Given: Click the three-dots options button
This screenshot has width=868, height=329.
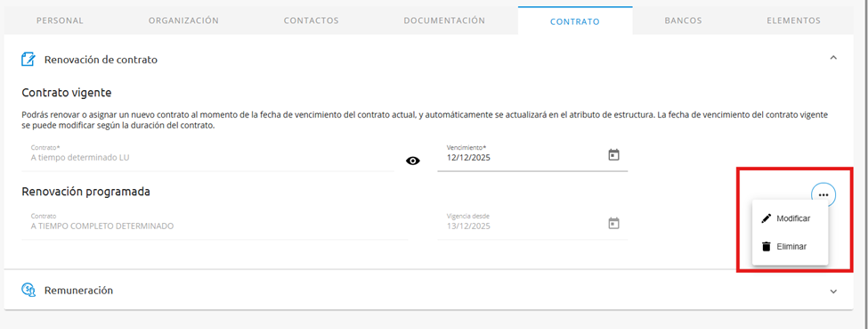Looking at the screenshot, I should tap(823, 194).
